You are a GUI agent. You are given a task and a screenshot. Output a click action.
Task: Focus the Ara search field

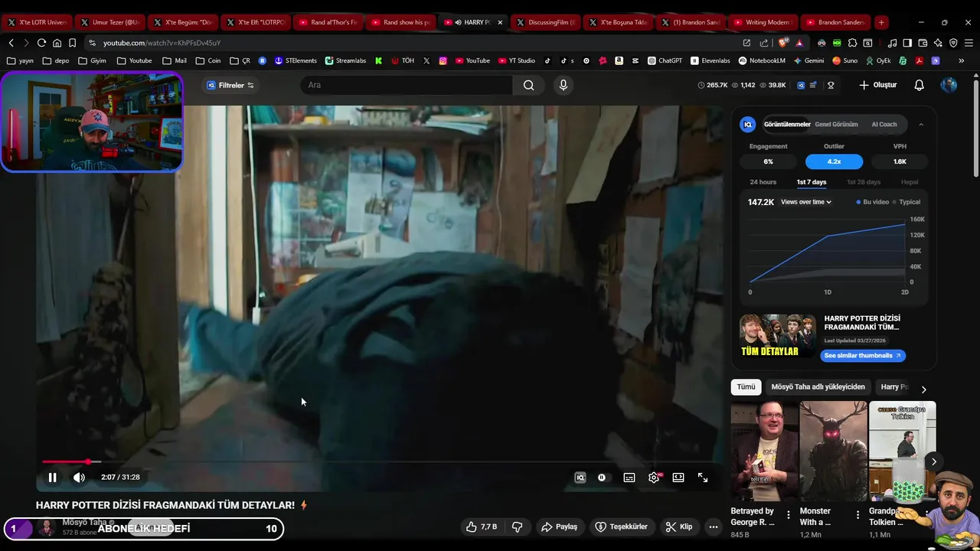(407, 85)
